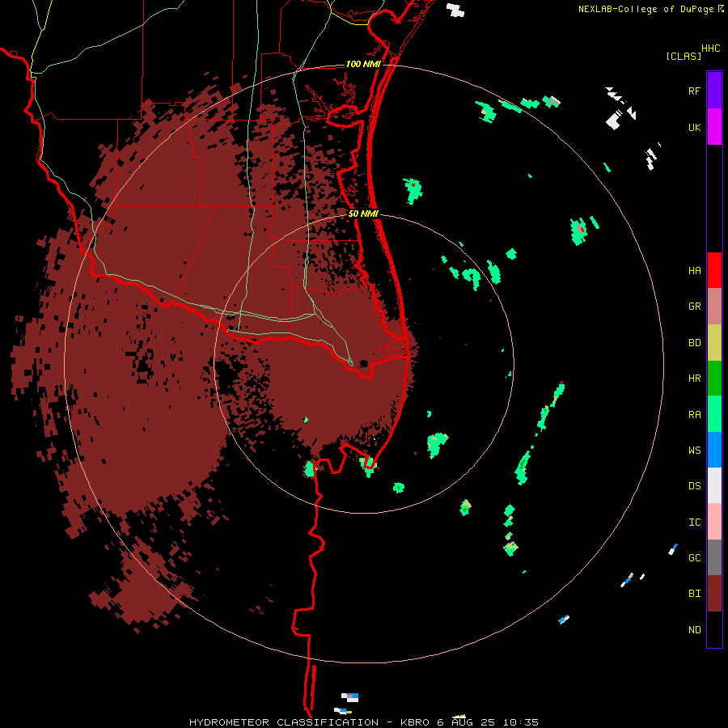728x728 pixels.
Task: Click the HA red legend swatch
Action: pyautogui.click(x=714, y=270)
